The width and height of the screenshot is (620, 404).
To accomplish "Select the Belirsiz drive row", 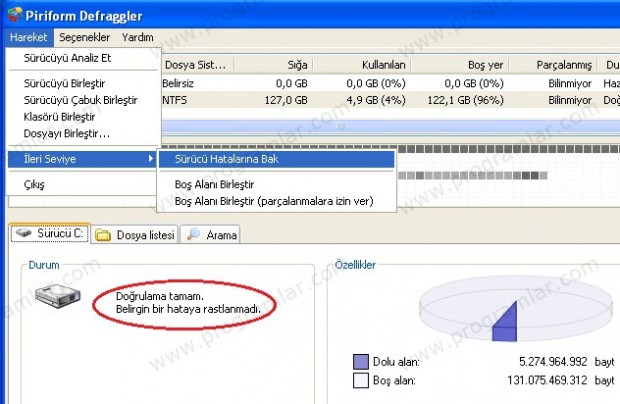I will [391, 83].
